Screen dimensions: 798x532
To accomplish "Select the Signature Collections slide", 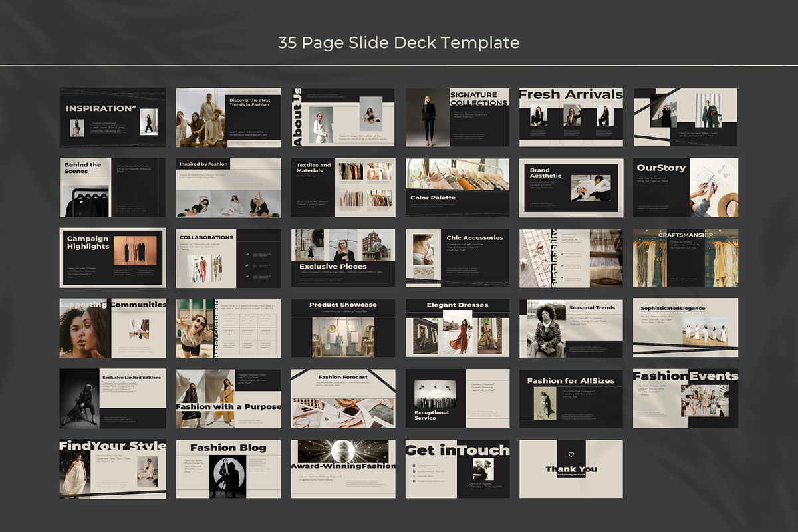I will pyautogui.click(x=458, y=118).
